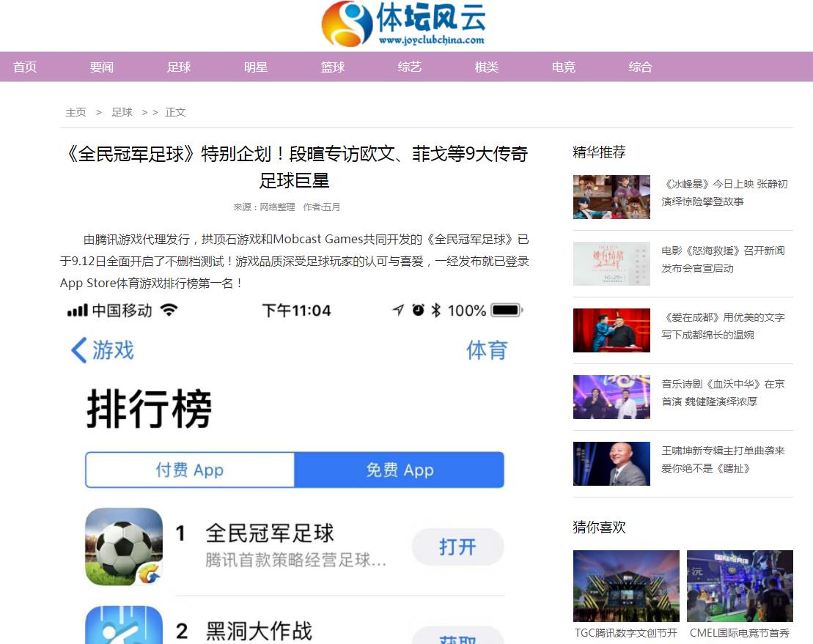This screenshot has height=644, width=813.
Task: Click the 黑洞大作战 blue app icon
Action: point(124,626)
